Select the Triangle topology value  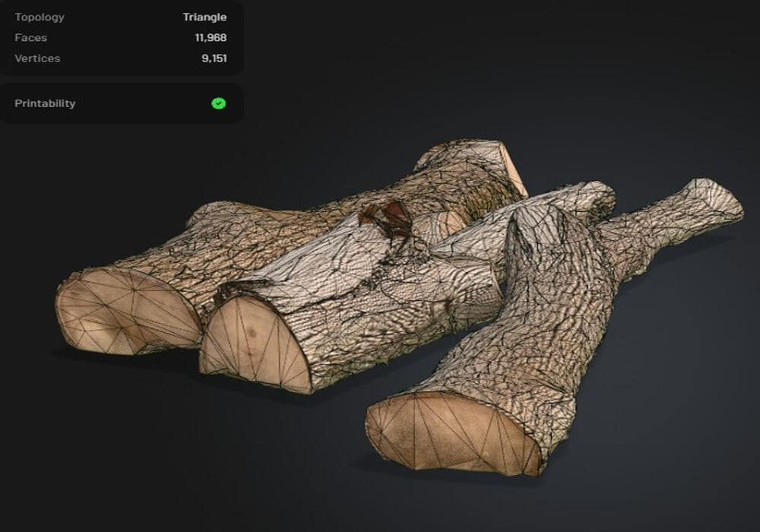click(x=204, y=17)
